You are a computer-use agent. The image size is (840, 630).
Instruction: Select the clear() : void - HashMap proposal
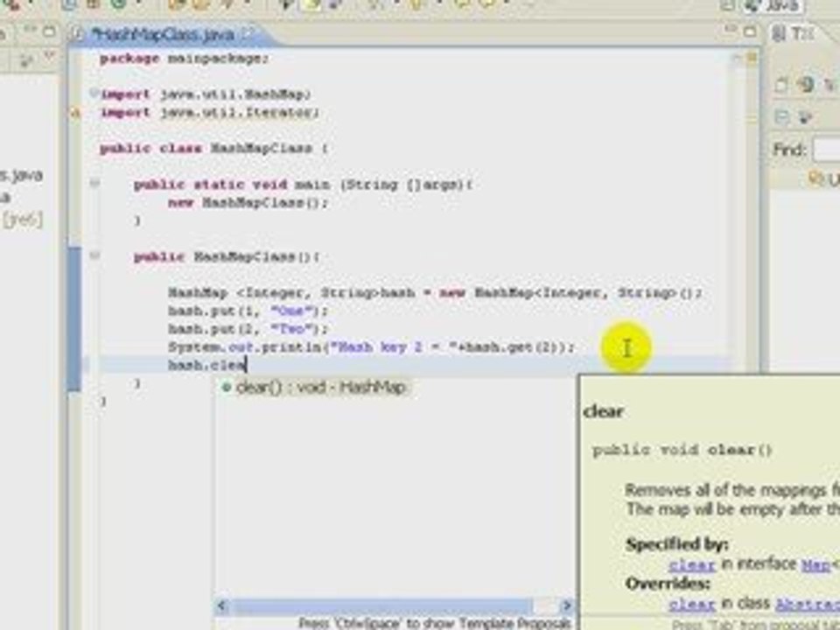[314, 387]
